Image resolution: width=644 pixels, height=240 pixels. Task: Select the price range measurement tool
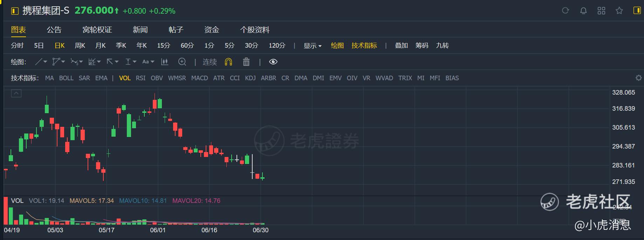[x=128, y=62]
